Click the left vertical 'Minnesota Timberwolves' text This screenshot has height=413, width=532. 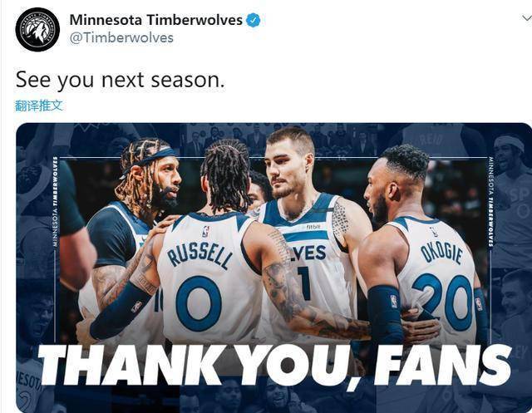[56, 201]
